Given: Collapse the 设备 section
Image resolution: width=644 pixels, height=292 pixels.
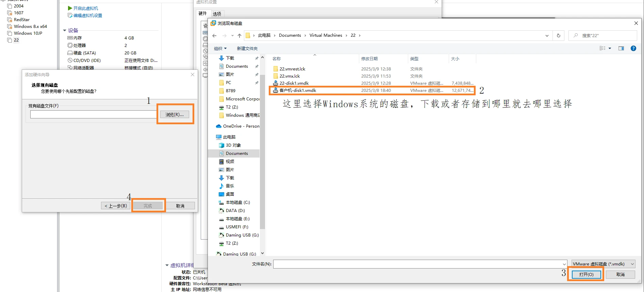Looking at the screenshot, I should pos(65,31).
